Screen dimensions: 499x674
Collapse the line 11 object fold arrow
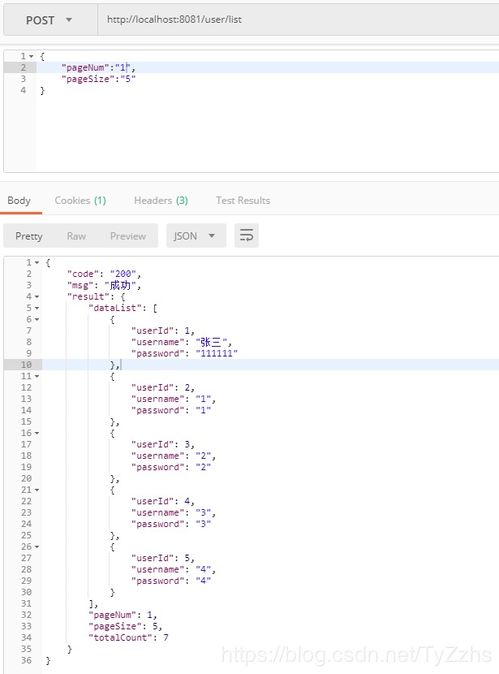[x=37, y=376]
